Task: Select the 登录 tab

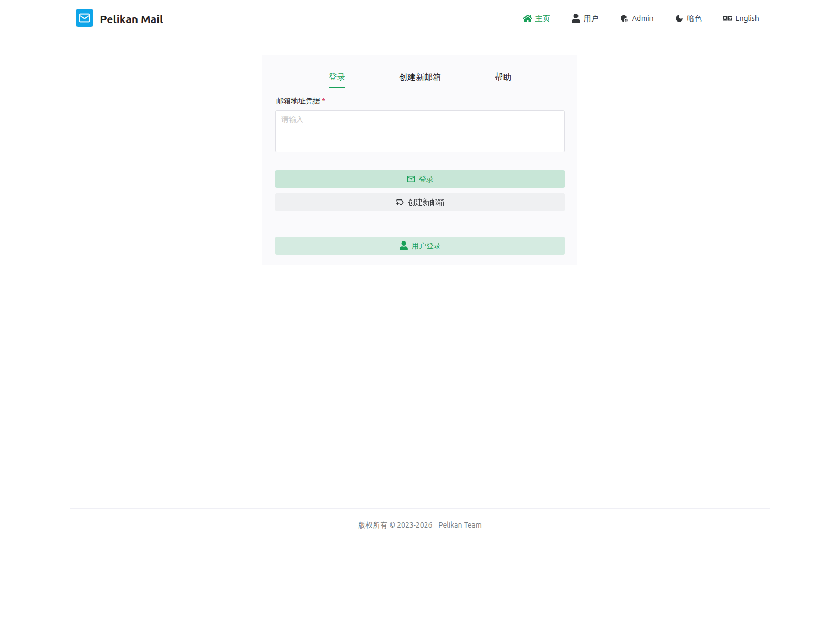Action: 337,77
